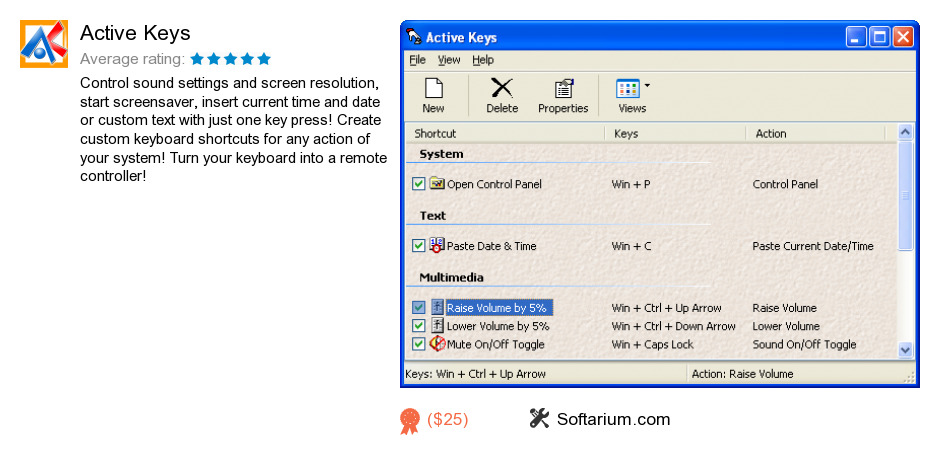Sort by the Shortcut column header
Screen dimensions: 940x465
pyautogui.click(x=505, y=133)
